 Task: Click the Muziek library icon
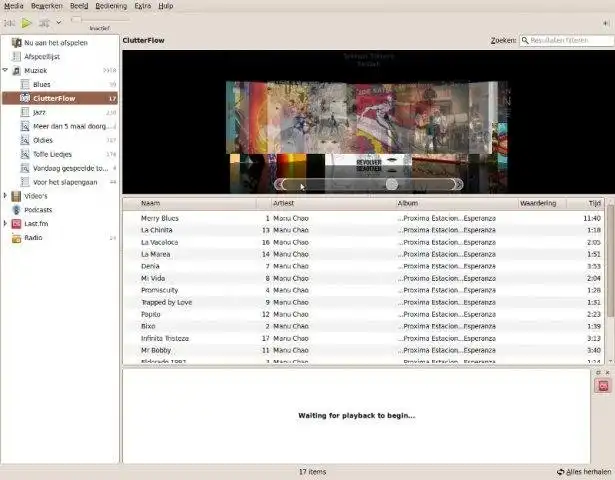[16, 71]
